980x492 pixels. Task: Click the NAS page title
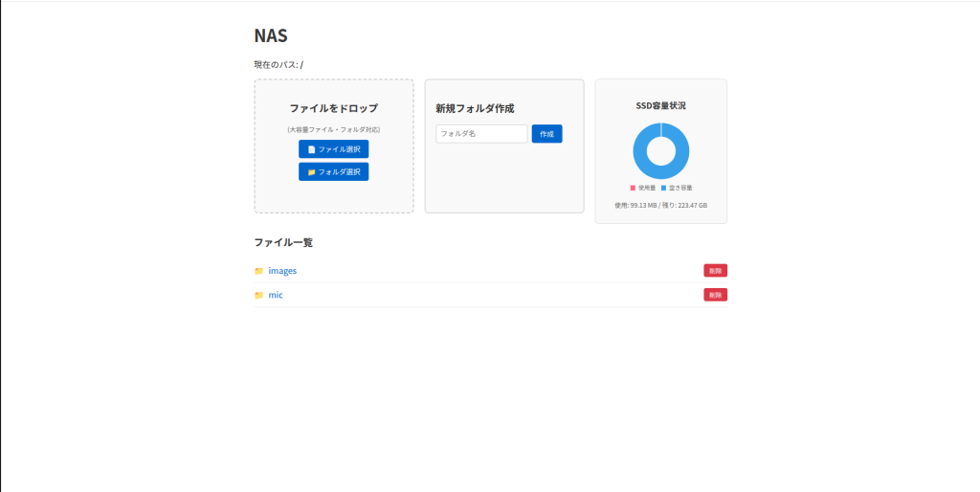271,35
